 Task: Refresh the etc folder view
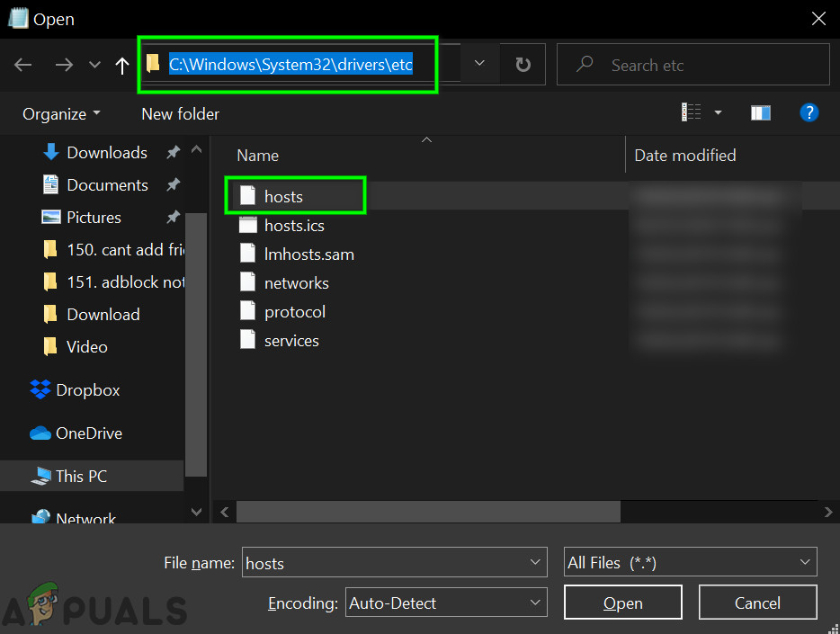pos(523,64)
